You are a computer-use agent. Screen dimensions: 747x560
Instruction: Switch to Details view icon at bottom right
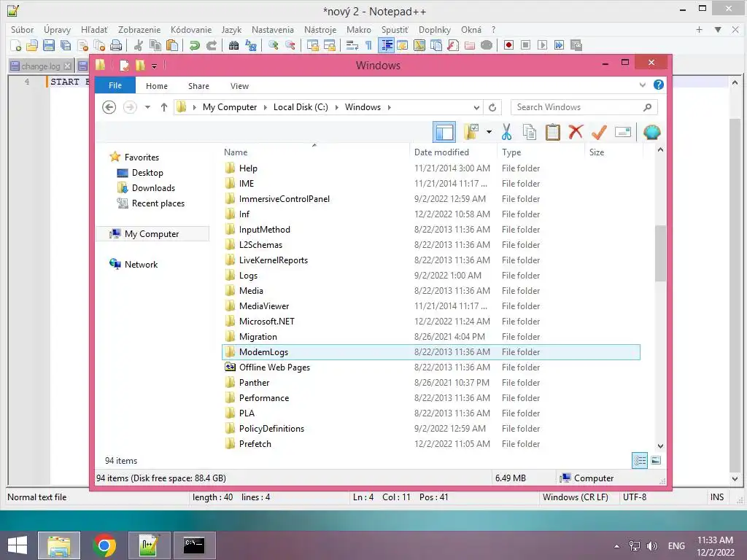coord(639,460)
